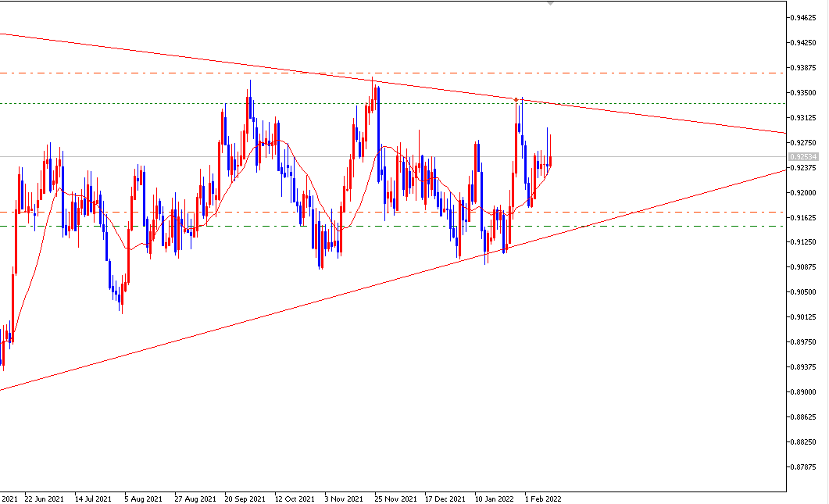Click the 3 Nov 2021 date label
Viewport: 829px width, 504px height.
pyautogui.click(x=344, y=499)
